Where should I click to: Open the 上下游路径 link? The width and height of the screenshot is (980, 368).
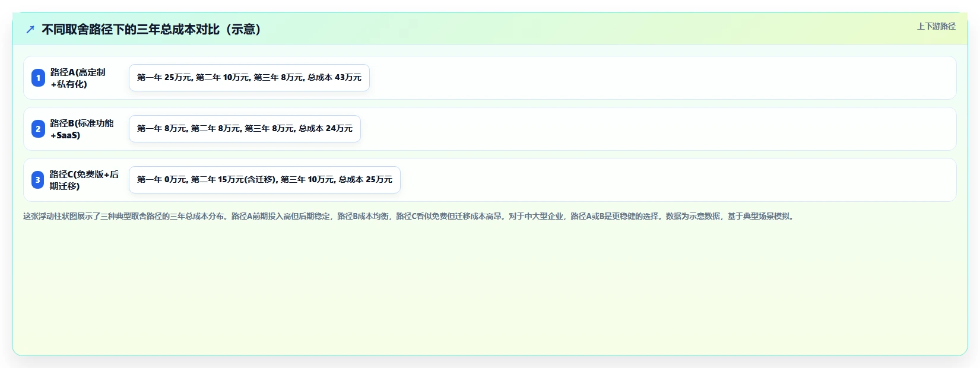936,26
